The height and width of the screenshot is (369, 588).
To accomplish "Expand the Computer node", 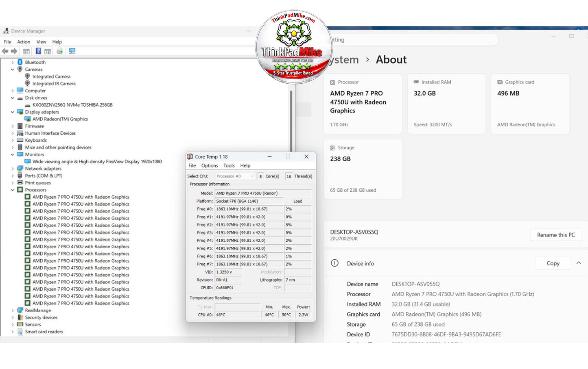I will 13,91.
